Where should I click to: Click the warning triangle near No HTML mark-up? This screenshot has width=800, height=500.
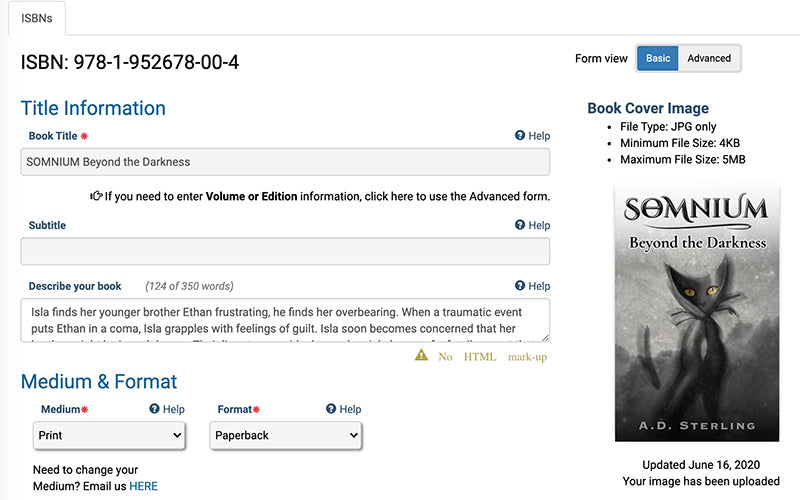422,356
